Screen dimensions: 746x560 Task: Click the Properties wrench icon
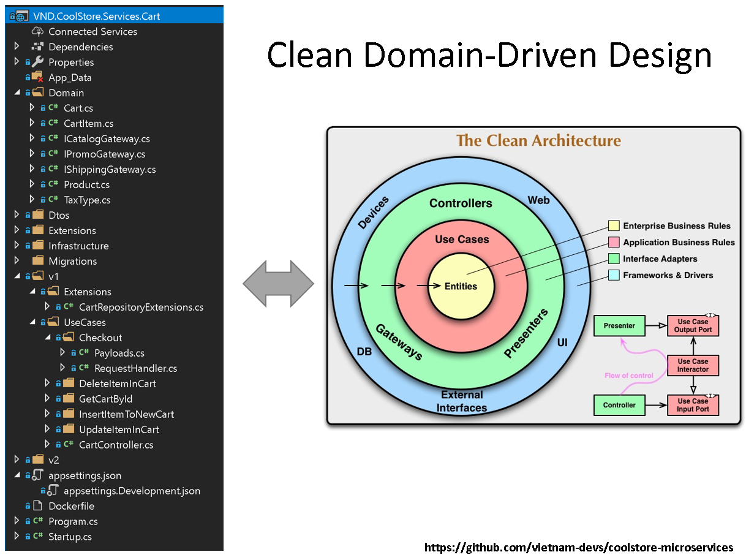37,62
